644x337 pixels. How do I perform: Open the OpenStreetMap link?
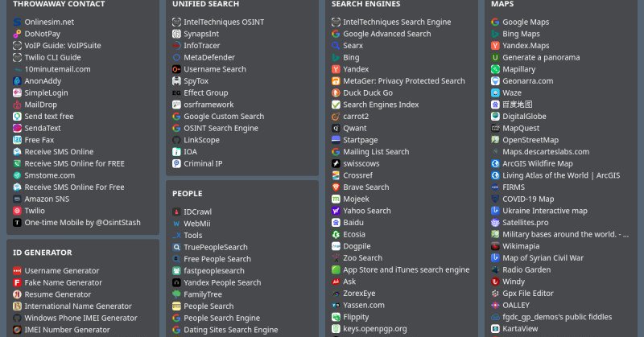[x=530, y=141]
